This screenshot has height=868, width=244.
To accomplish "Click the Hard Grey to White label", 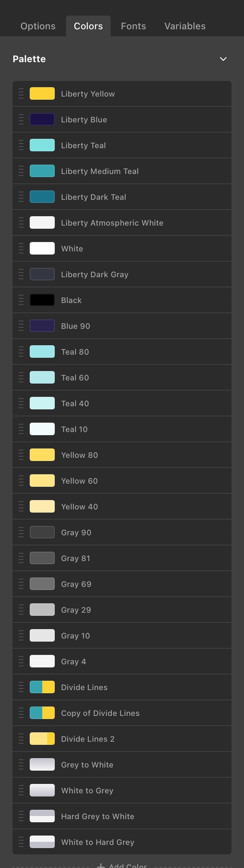I will tap(98, 816).
